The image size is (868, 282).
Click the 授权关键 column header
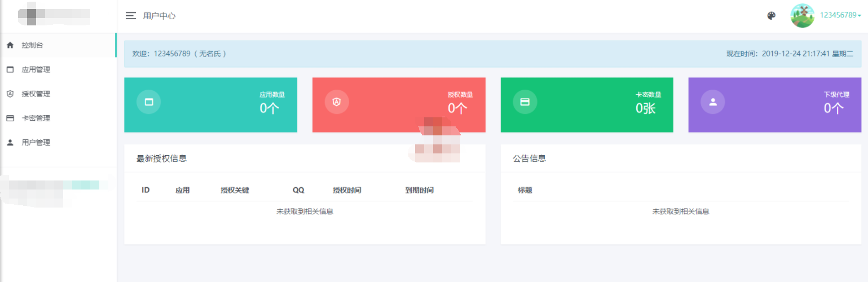[x=235, y=190]
